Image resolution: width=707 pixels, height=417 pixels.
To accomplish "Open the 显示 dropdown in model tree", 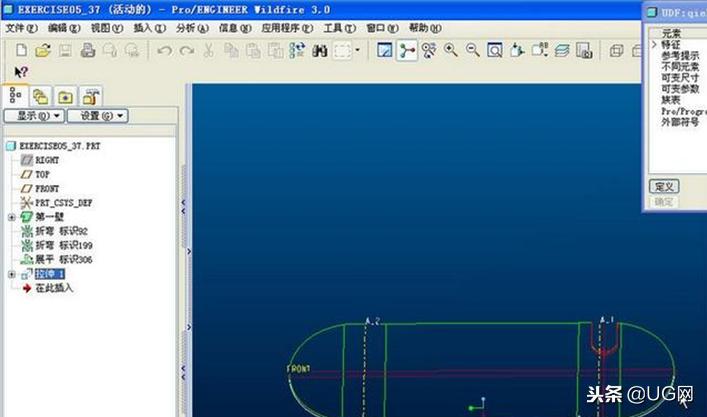I will [x=33, y=116].
